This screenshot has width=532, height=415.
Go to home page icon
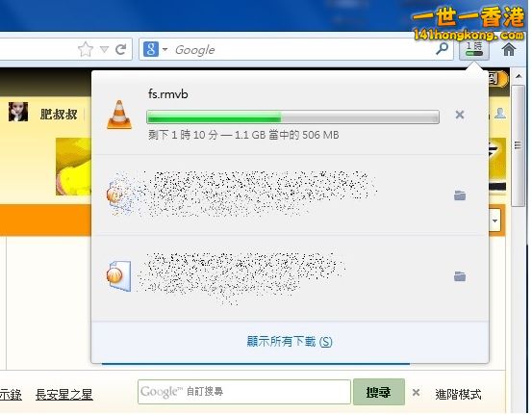click(x=509, y=49)
